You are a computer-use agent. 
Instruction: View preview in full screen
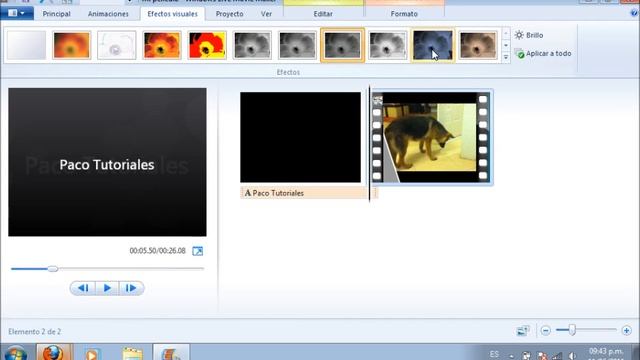pos(198,251)
